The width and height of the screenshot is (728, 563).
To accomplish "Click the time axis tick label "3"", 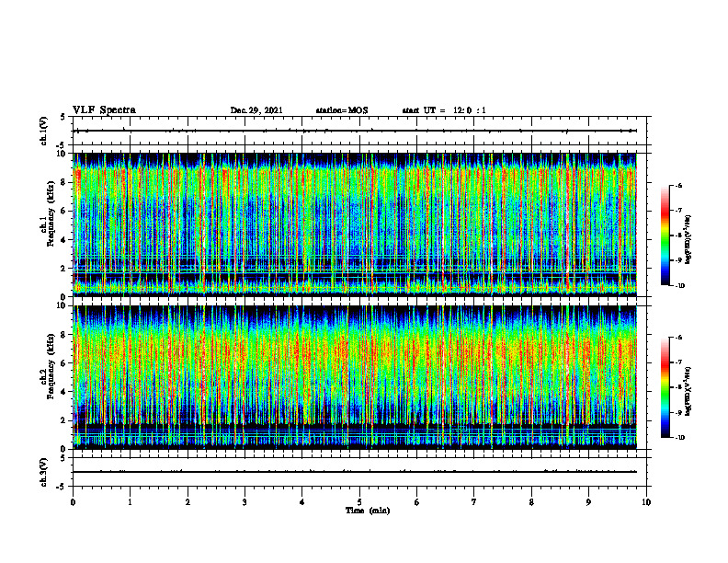I will point(245,502).
